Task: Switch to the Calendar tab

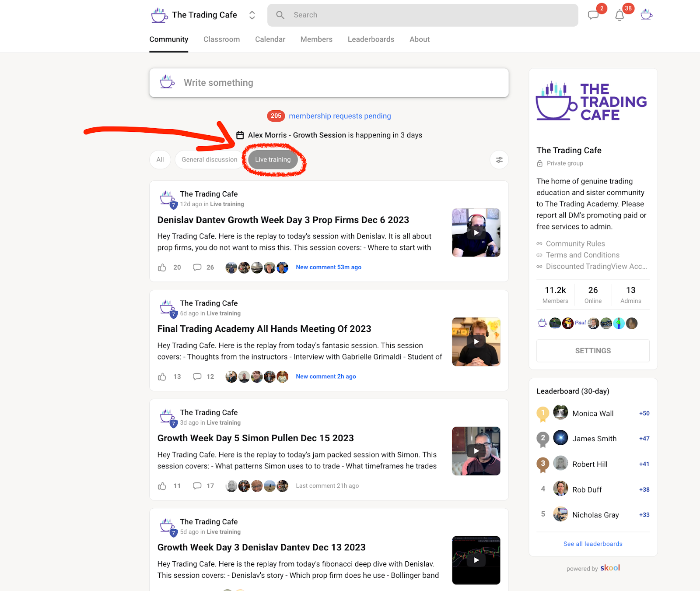Action: point(270,39)
